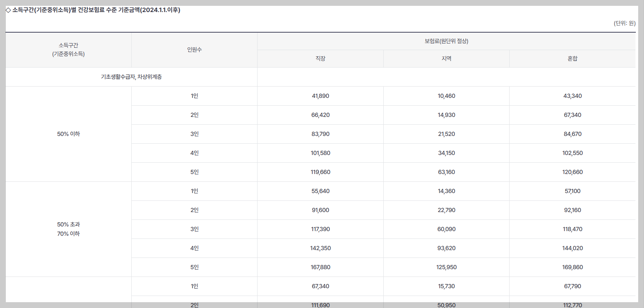Click '5인' in the row with 119,660
This screenshot has height=308, width=644.
(x=194, y=172)
